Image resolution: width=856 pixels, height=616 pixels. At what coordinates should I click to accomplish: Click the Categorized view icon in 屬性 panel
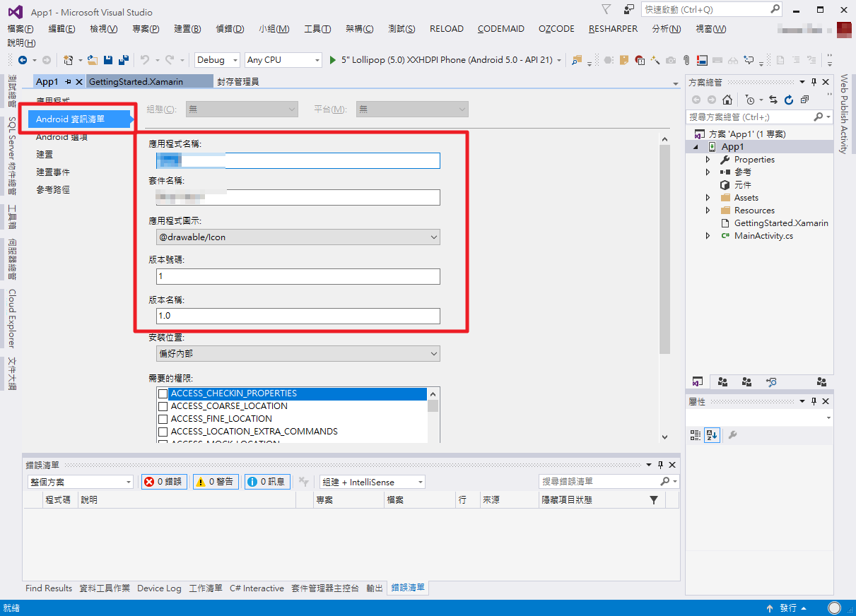[x=695, y=435]
